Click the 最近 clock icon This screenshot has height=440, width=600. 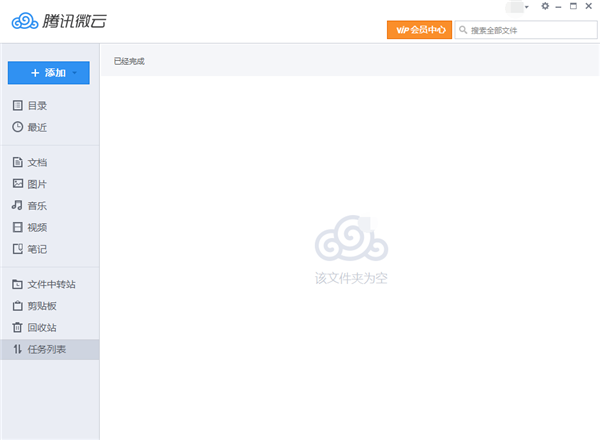(x=18, y=127)
